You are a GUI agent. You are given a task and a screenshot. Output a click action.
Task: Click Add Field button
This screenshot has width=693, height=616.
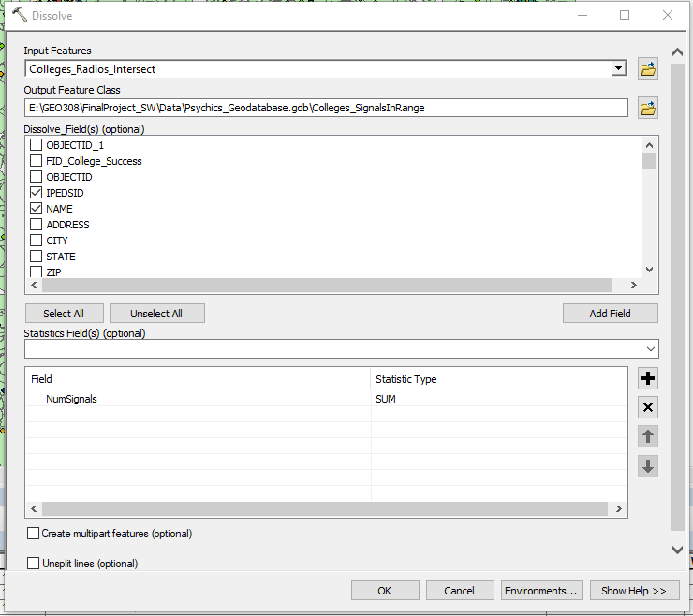click(x=611, y=314)
